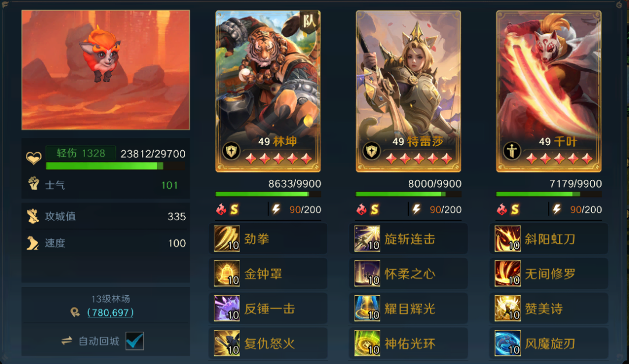The width and height of the screenshot is (629, 364).
Task: Open the 反锤一击 skill icon
Action: (227, 309)
